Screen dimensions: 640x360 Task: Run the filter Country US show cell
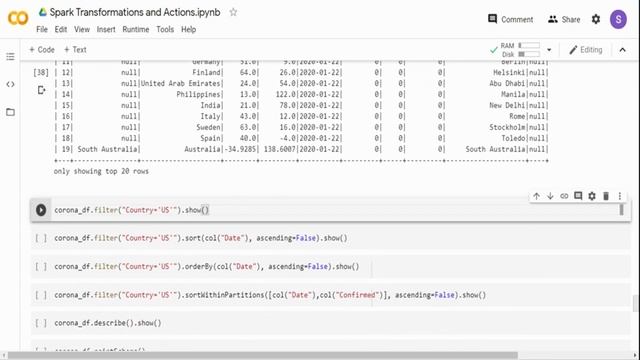point(41,210)
